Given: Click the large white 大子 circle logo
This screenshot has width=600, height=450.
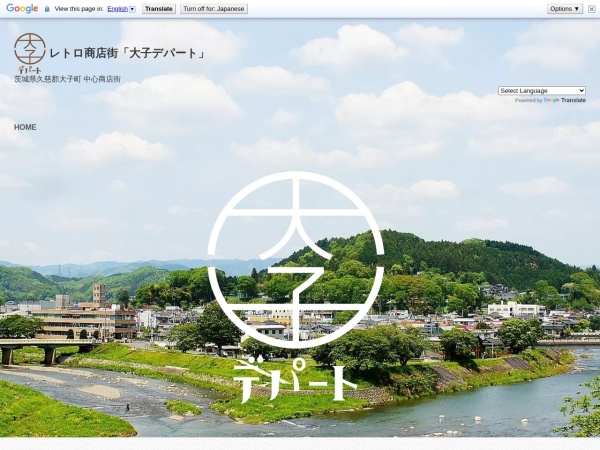Looking at the screenshot, I should point(295,260).
